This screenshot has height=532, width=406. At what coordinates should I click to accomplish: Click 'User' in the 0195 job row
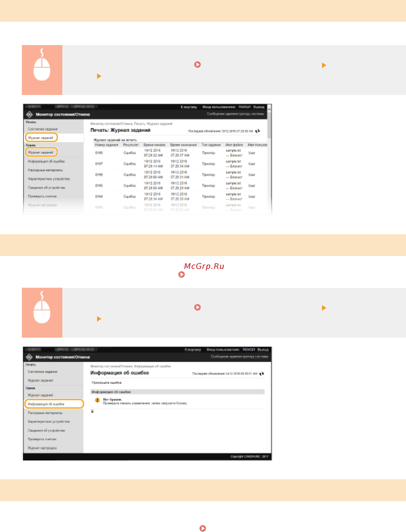[x=252, y=186]
